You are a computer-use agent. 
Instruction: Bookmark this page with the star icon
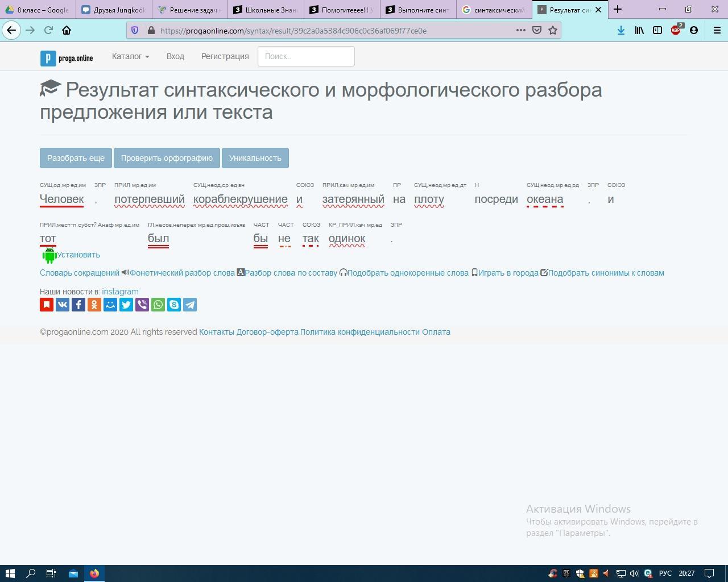pos(552,30)
